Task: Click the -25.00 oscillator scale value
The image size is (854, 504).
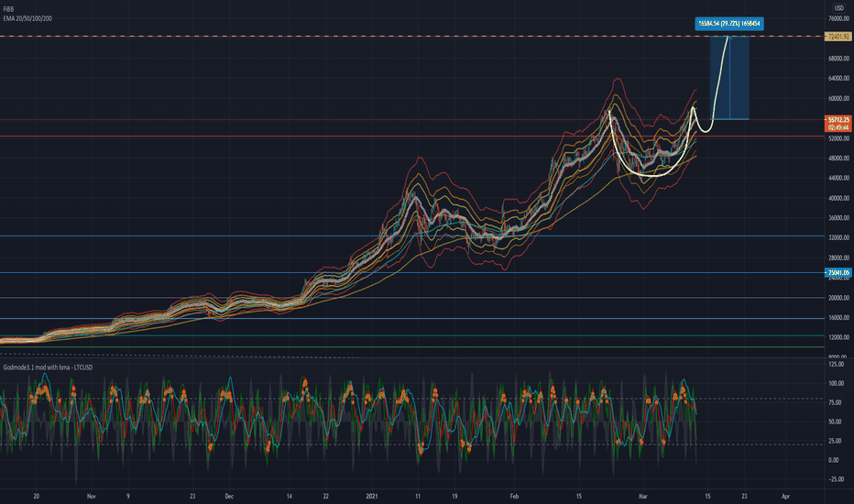Action: [836, 479]
